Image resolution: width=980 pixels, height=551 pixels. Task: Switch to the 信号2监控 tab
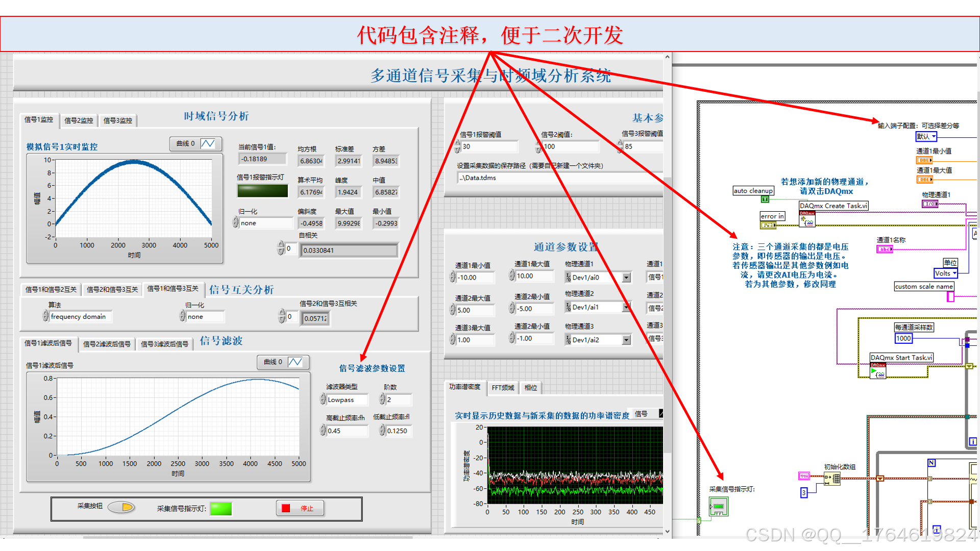(79, 120)
